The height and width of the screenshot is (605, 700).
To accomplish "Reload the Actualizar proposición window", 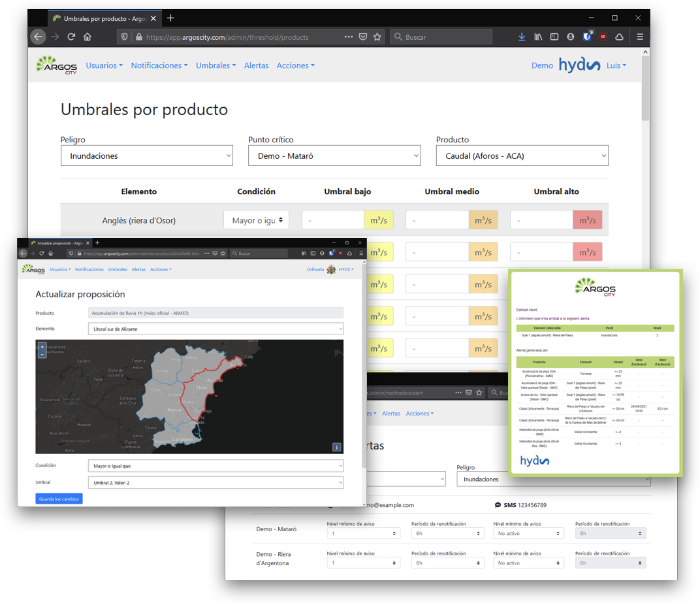I will (42, 253).
